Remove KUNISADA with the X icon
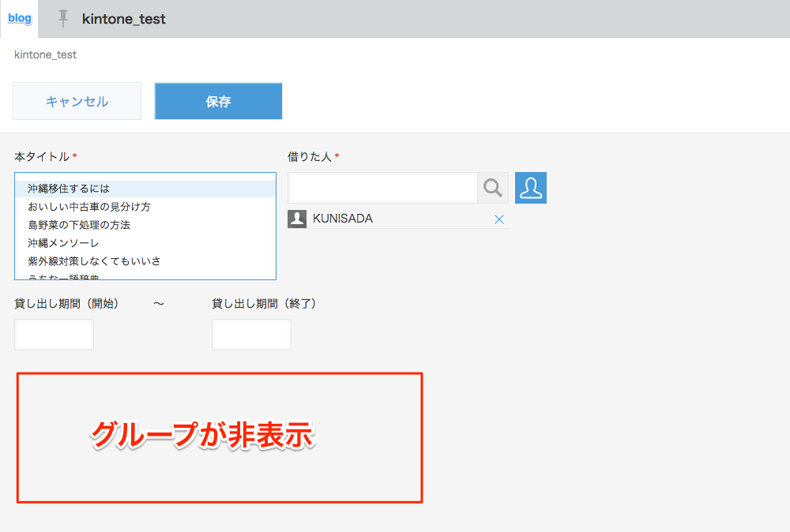Image resolution: width=790 pixels, height=532 pixels. (498, 219)
